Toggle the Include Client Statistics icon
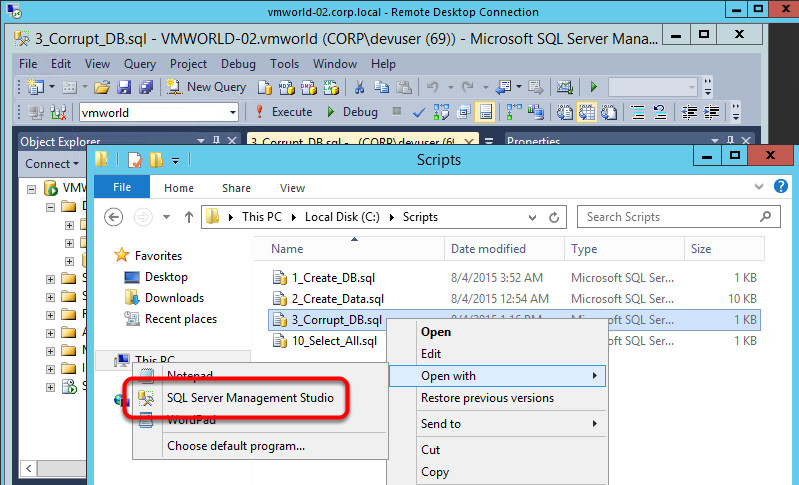The width and height of the screenshot is (799, 485). pos(536,112)
